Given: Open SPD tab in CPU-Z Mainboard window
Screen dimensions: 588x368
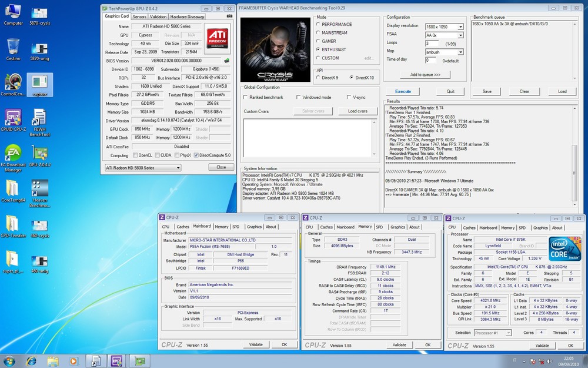Looking at the screenshot, I should tap(236, 227).
